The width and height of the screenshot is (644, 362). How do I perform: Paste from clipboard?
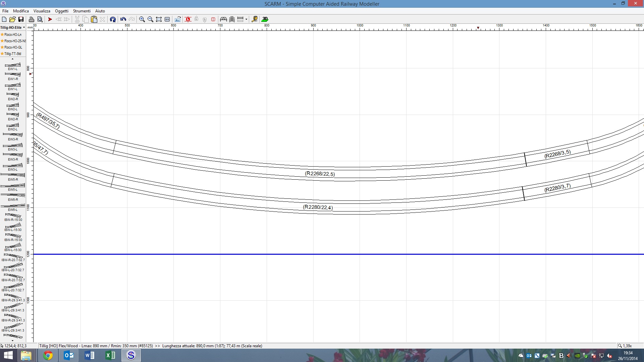tap(94, 19)
